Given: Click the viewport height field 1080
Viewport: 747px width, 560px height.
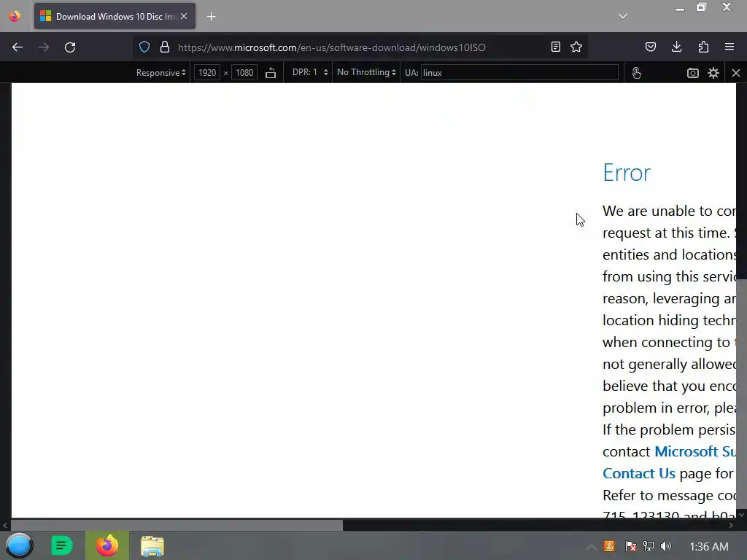Looking at the screenshot, I should [244, 73].
